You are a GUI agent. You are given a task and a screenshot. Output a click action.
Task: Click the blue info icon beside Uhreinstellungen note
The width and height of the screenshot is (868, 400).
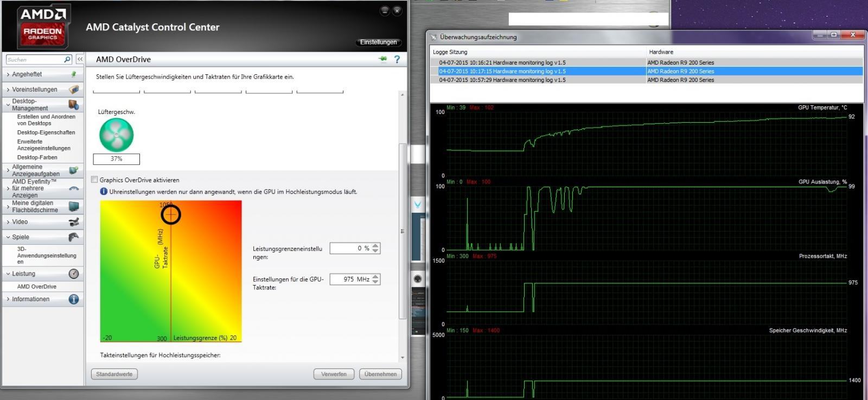pos(104,192)
